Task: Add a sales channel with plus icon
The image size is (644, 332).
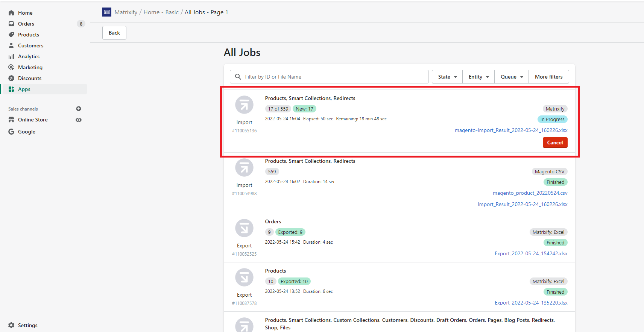Action: (x=79, y=109)
